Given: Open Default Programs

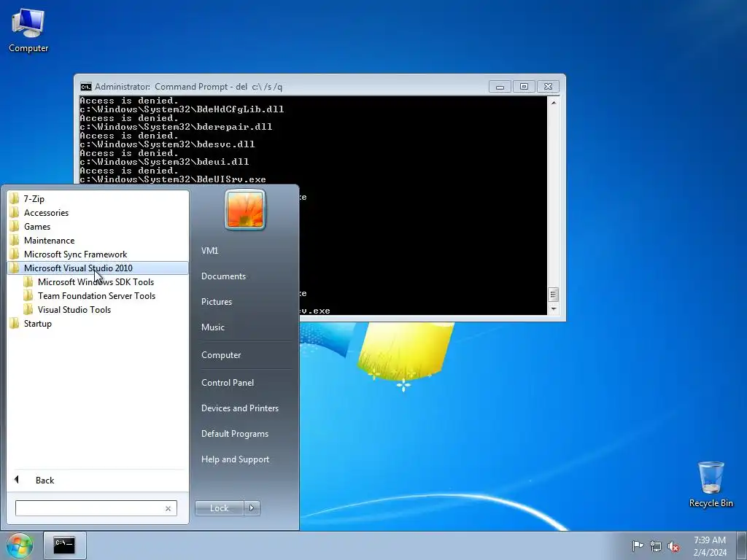Looking at the screenshot, I should (234, 434).
